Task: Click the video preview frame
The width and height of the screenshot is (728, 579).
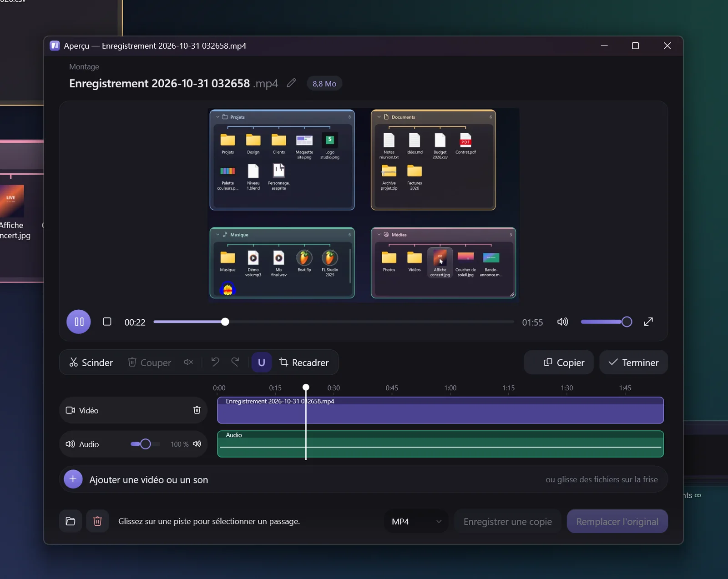Action: point(363,205)
